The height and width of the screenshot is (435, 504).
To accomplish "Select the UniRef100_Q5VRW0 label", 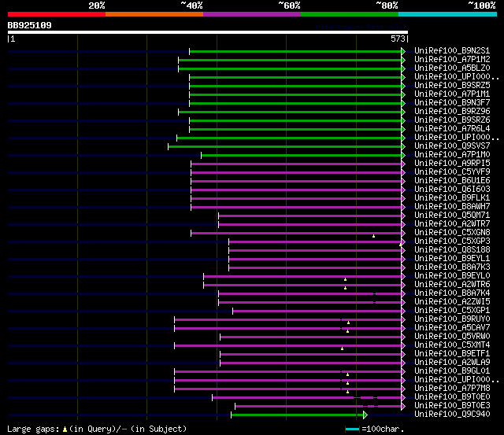I will [452, 337].
